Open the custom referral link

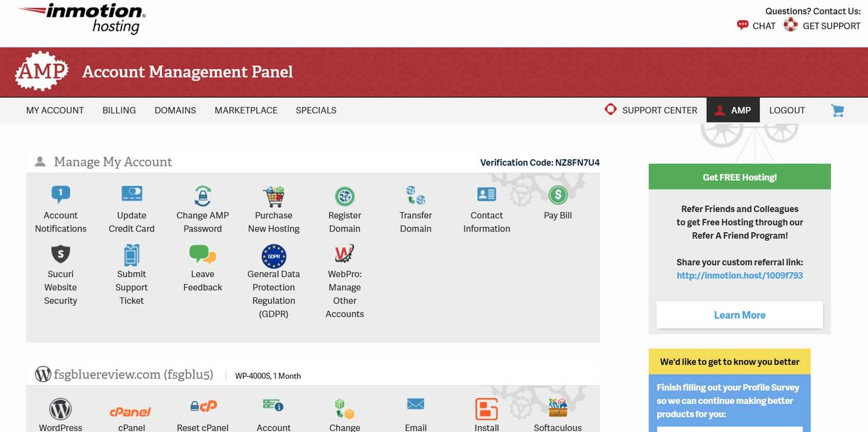click(x=739, y=275)
